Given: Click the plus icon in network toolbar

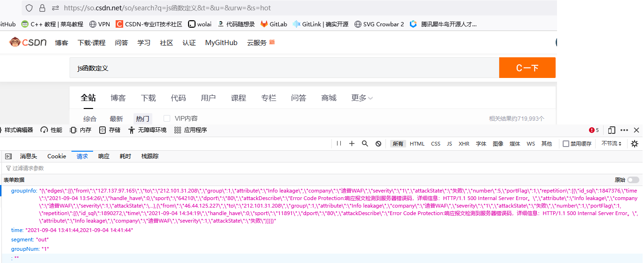Looking at the screenshot, I should click(x=352, y=144).
